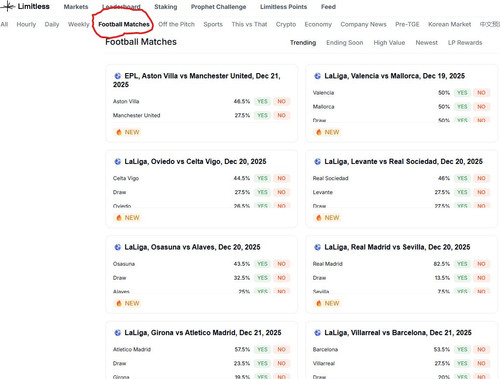Click football icon on Real Madrid vs Sevilla card
This screenshot has height=379, width=500.
pyautogui.click(x=317, y=247)
